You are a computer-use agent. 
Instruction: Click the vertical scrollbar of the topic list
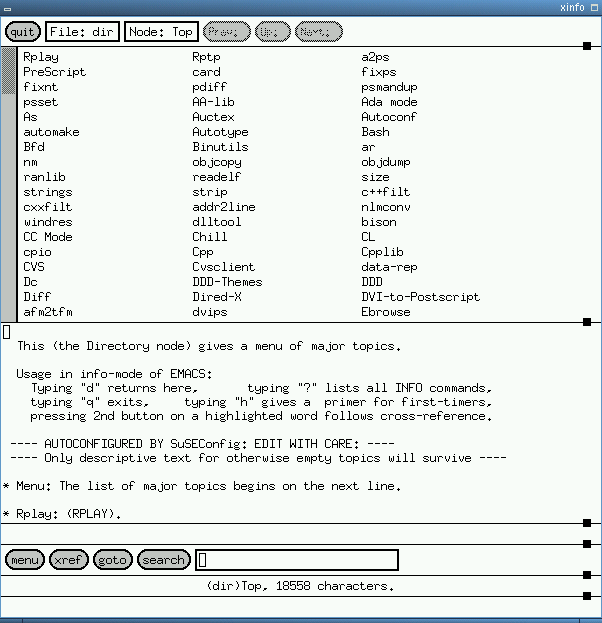[9, 180]
